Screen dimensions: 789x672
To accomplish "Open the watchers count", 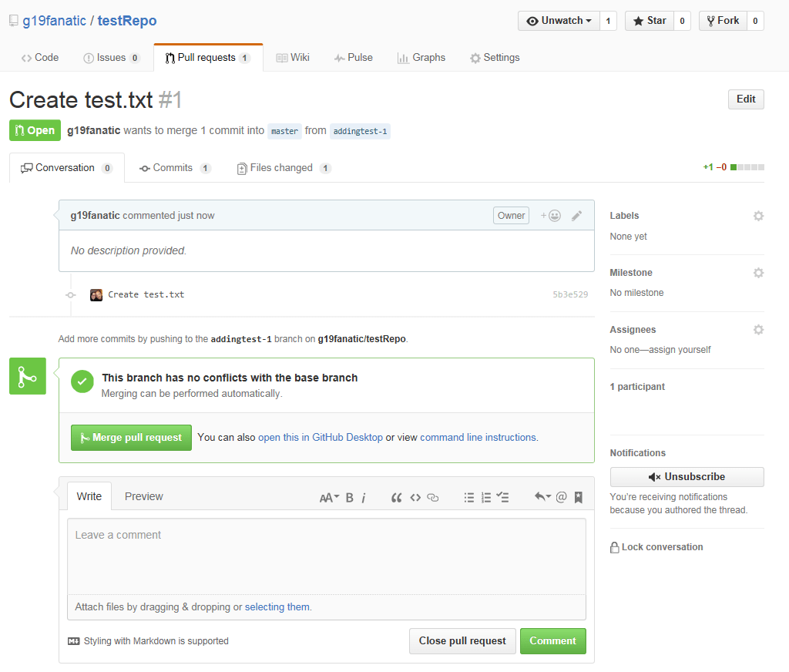I will [x=609, y=21].
